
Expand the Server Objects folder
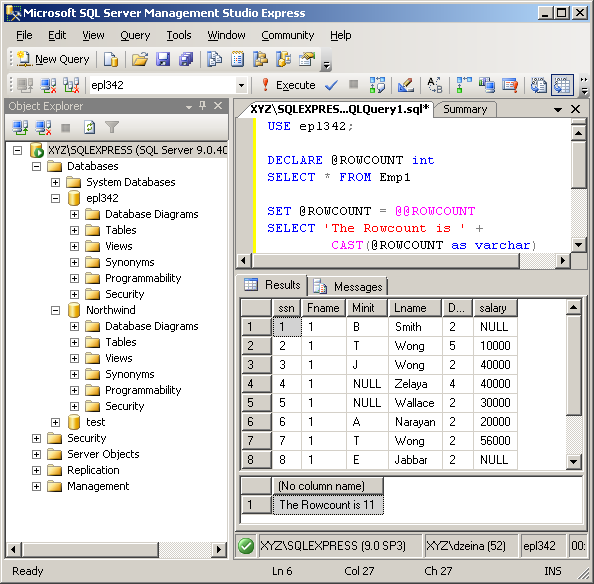36,454
